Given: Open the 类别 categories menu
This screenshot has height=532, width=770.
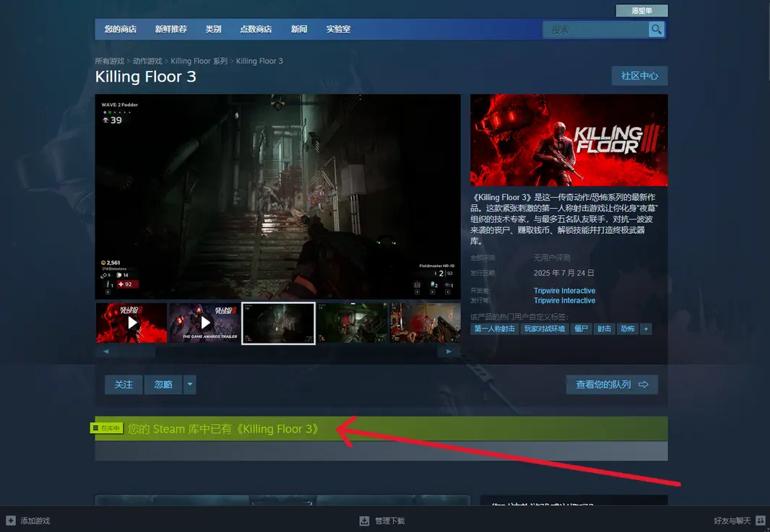Looking at the screenshot, I should click(x=213, y=30).
